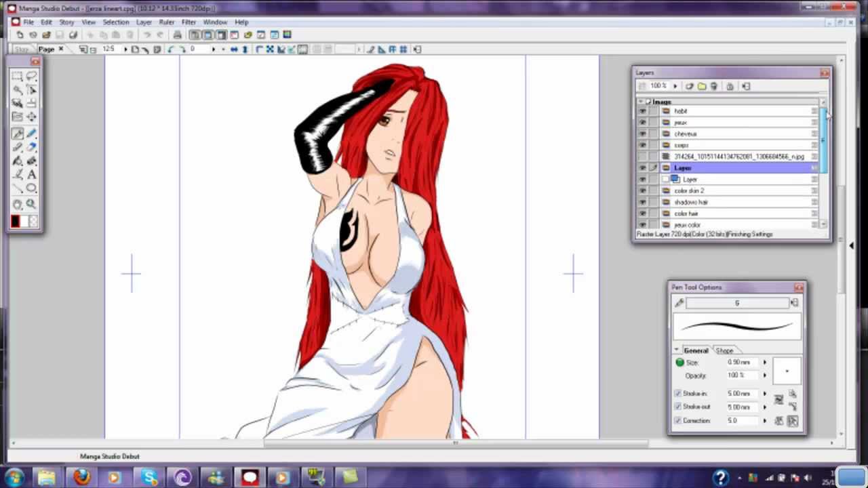This screenshot has width=868, height=488.
Task: Select the Marker tool in toolbox
Action: click(18, 147)
